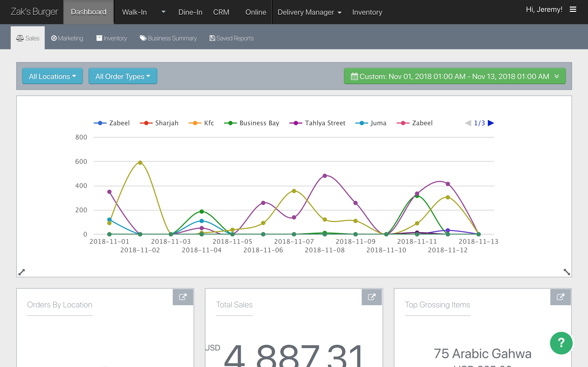Expand the All Locations dropdown
Viewport: 588px width, 367px height.
(x=53, y=76)
